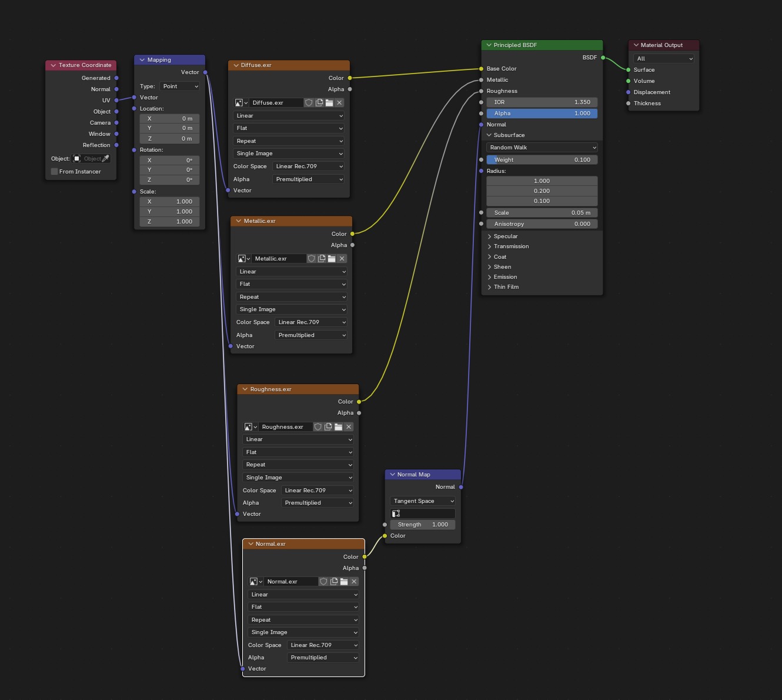Click fake user shield icon on Roughness.exr

click(318, 427)
